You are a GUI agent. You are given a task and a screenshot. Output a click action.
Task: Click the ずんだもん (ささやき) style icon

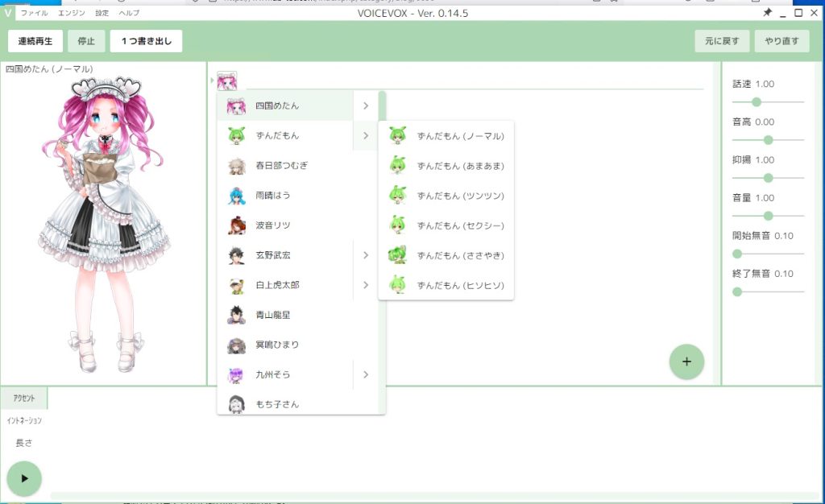398,256
